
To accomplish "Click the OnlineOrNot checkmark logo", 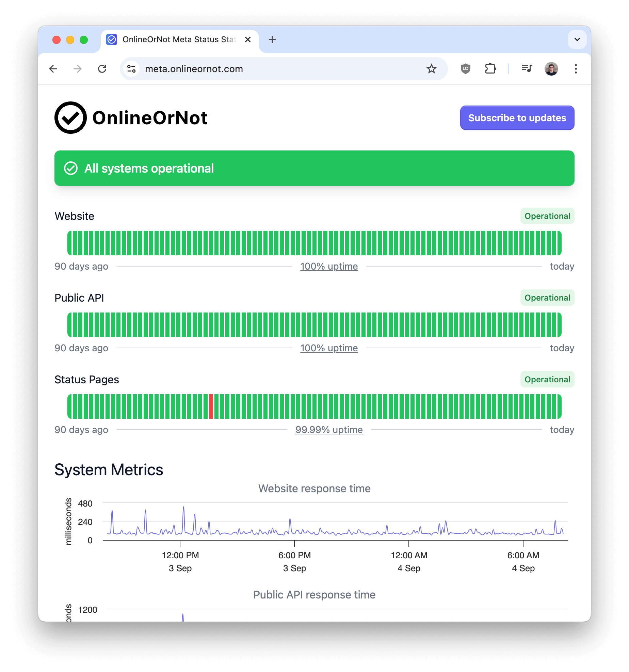I will tap(70, 118).
